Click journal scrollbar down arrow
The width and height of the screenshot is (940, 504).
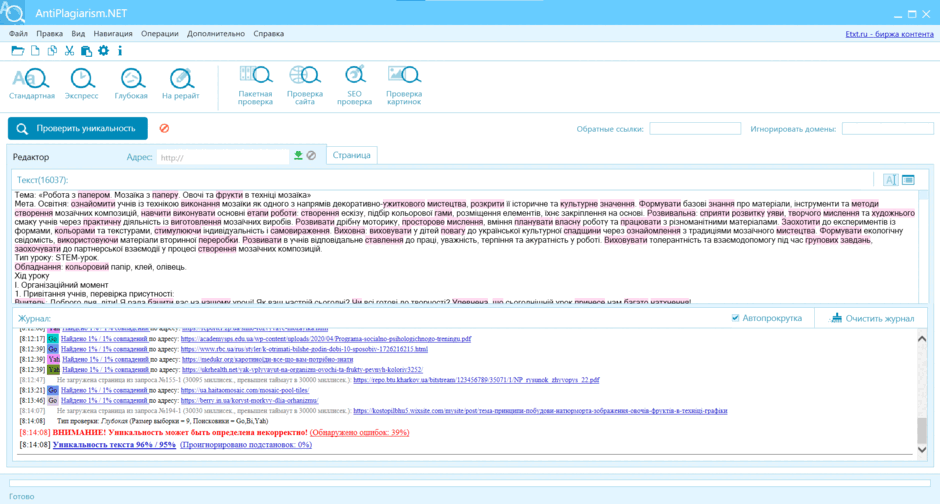921,449
